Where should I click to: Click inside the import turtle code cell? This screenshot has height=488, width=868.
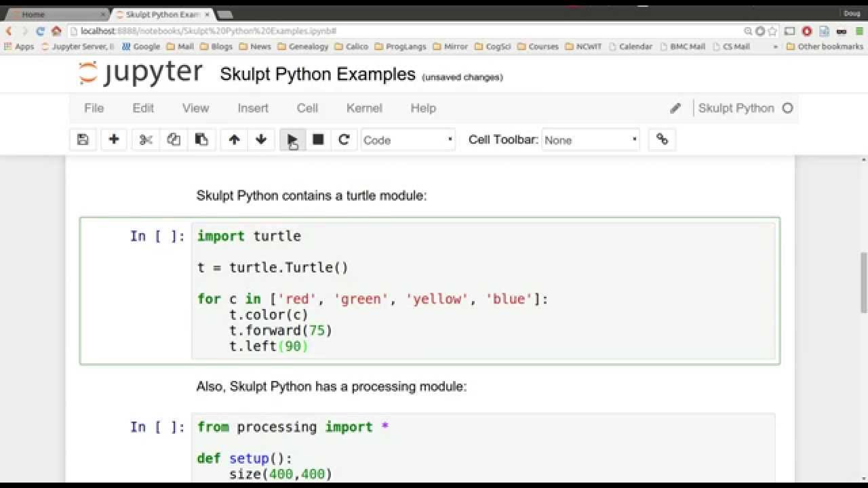click(483, 291)
